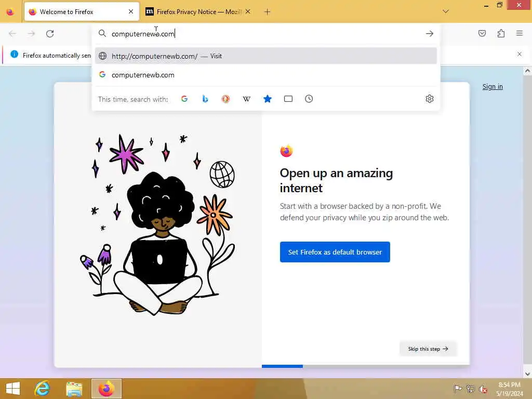Viewport: 532px width, 399px height.
Task: Click Set Firefox as default browser
Action: [335, 252]
